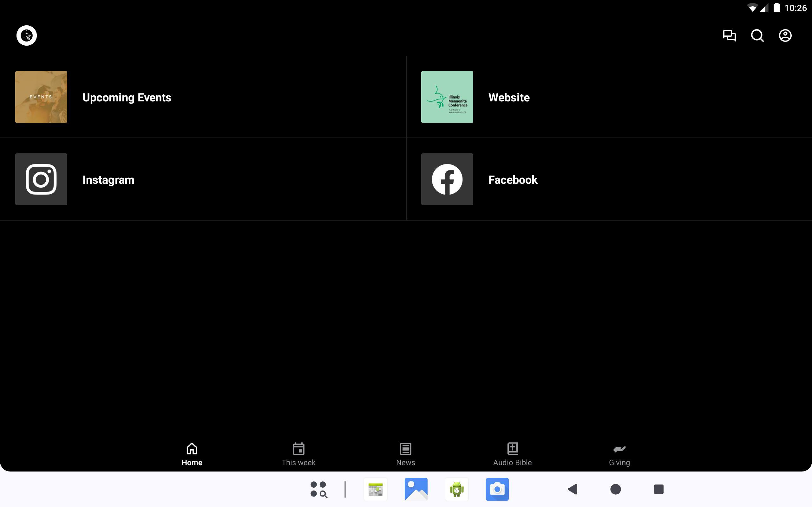
Task: Tap the search magnifier icon
Action: point(757,35)
